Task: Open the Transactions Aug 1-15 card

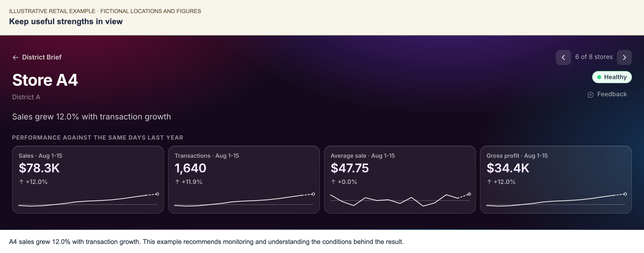Action: click(244, 180)
